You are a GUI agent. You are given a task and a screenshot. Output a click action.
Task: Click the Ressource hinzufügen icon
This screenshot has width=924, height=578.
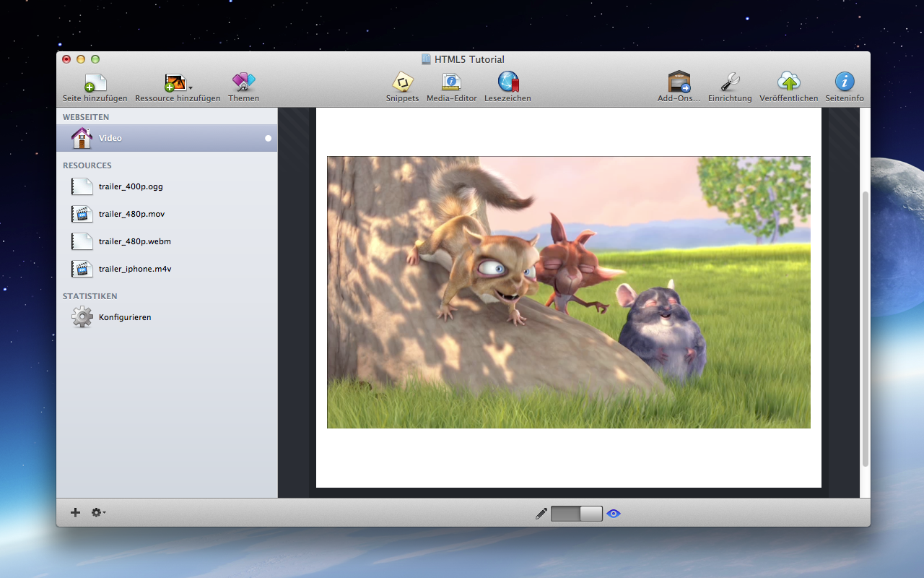click(x=175, y=82)
